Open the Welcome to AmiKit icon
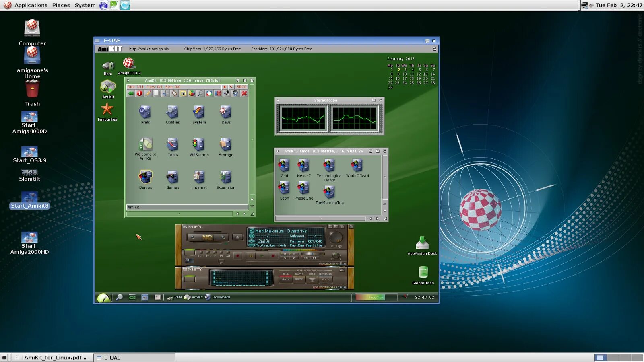This screenshot has height=362, width=644. pos(145,148)
